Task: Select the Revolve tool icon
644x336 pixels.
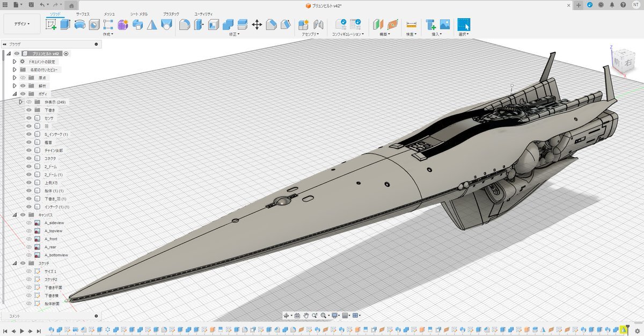Action: click(x=79, y=24)
